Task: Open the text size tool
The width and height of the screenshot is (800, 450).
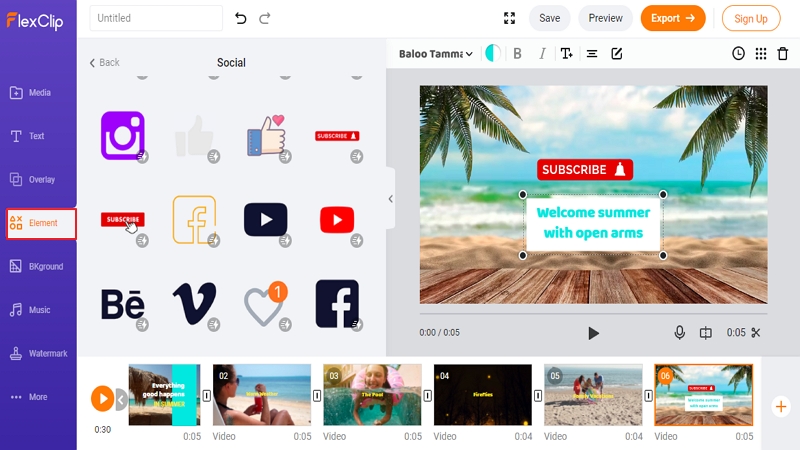Action: [x=566, y=54]
